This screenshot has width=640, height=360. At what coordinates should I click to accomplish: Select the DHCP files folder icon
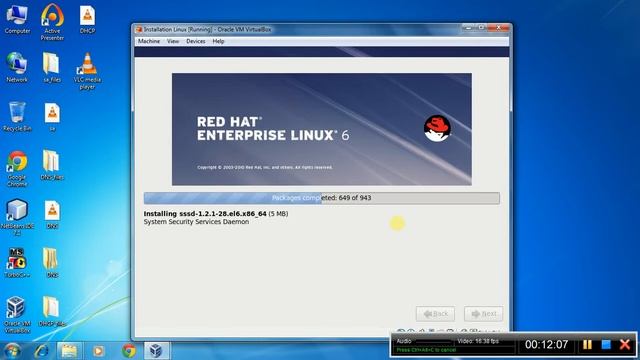[52, 311]
